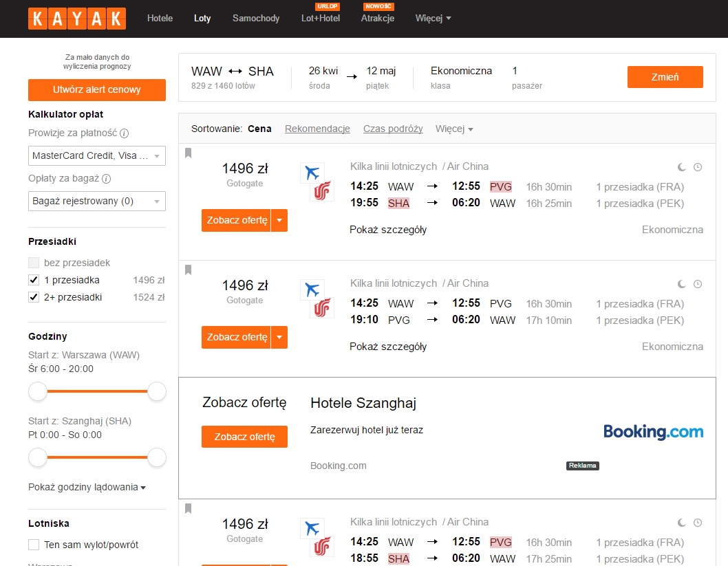Click the Booking.com logo in the ad

[x=653, y=432]
